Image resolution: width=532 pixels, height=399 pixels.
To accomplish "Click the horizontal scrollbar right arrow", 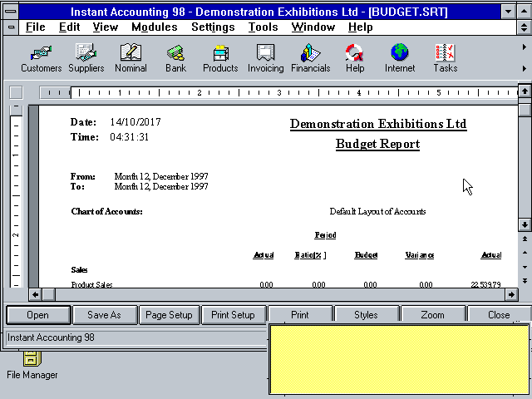I will (x=511, y=294).
